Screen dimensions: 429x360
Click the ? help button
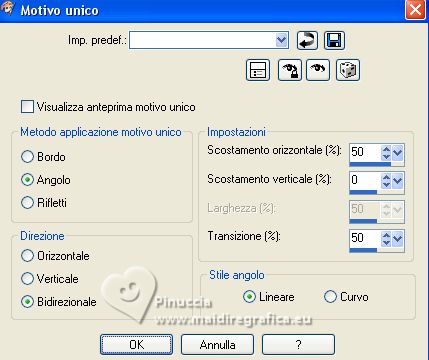click(298, 344)
